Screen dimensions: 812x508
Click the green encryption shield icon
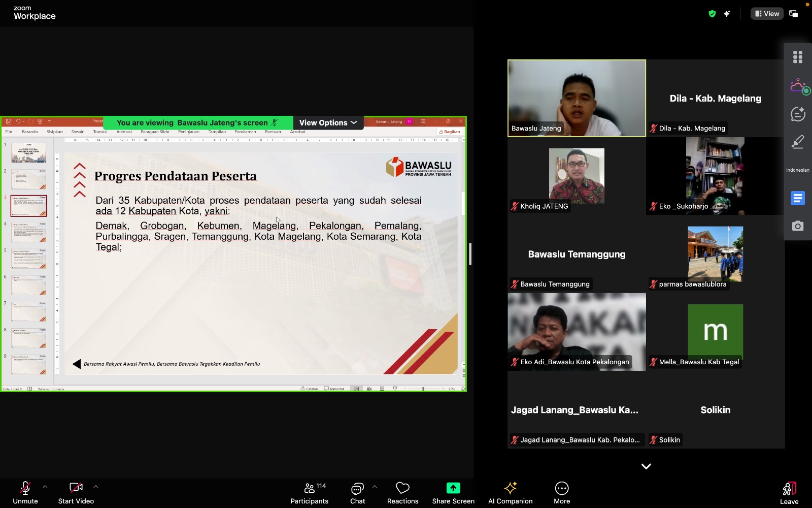coord(712,14)
